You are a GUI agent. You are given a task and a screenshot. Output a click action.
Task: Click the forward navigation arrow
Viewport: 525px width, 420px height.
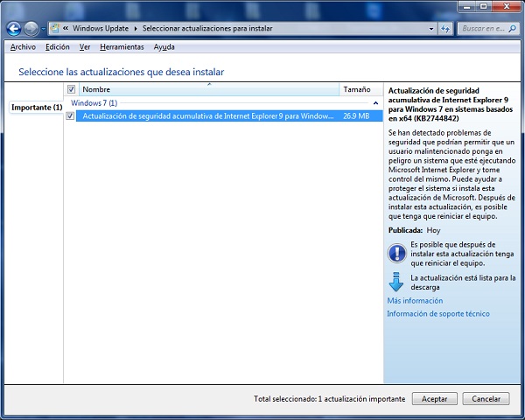pyautogui.click(x=31, y=29)
